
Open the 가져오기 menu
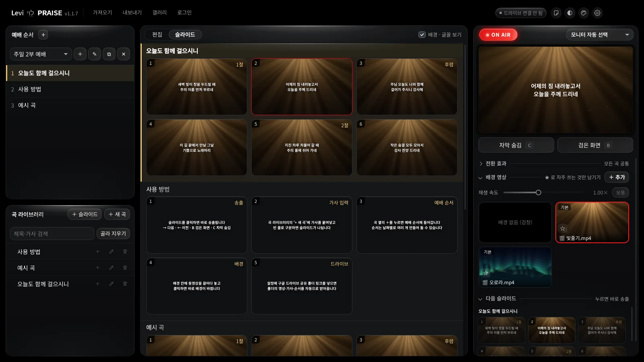tap(102, 13)
